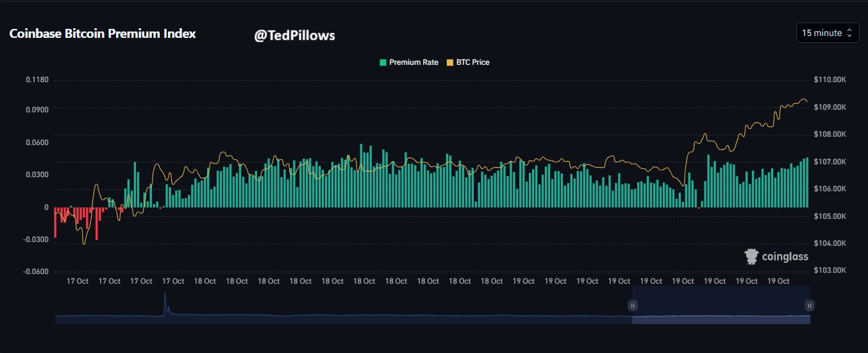Click the 0.1180 left axis label
Viewport: 868px width, 353px height.
pos(37,80)
